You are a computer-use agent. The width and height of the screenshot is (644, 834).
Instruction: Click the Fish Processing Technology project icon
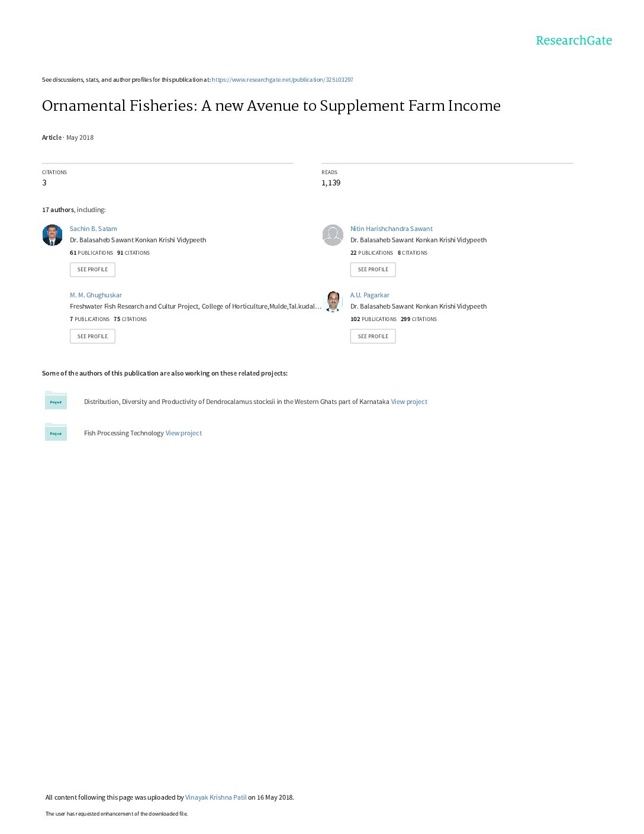(56, 432)
